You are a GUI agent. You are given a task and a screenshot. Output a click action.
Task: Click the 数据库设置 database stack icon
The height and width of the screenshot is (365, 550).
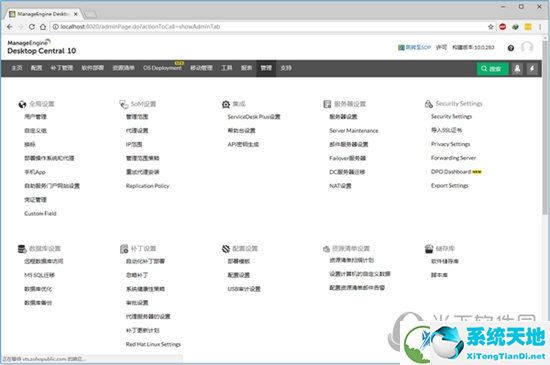coord(22,249)
